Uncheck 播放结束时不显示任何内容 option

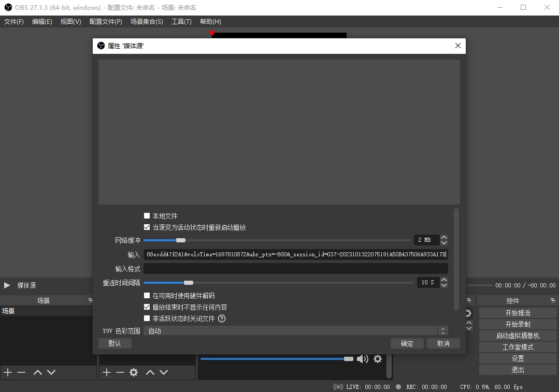tap(147, 307)
